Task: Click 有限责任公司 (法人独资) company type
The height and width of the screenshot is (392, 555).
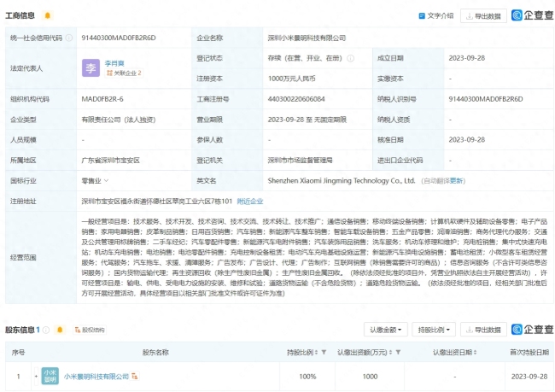Action: pos(119,120)
